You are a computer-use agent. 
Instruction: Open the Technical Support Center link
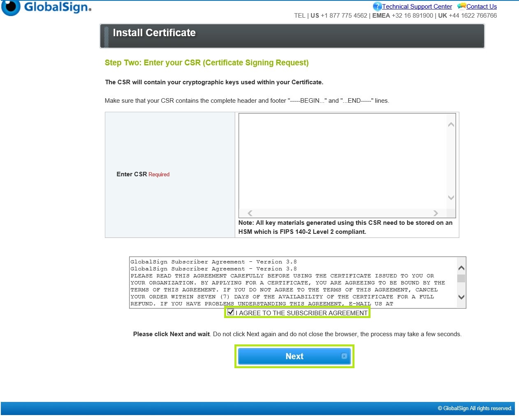coord(417,7)
